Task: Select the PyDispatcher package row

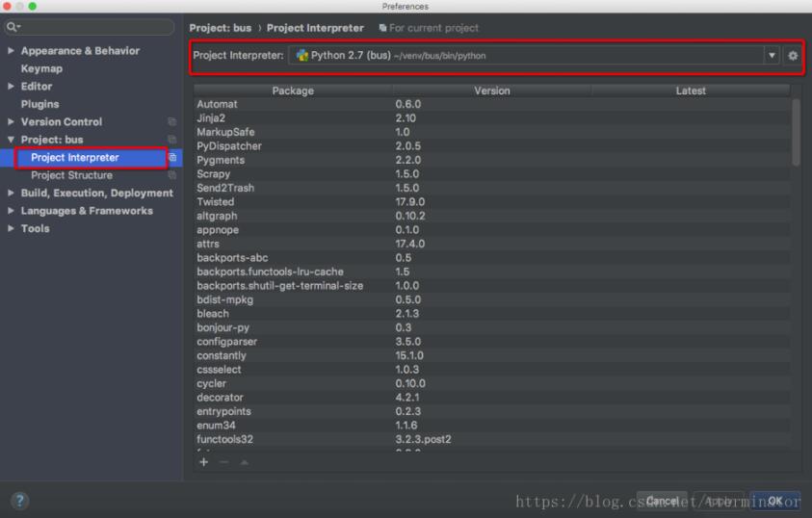Action: tap(492, 146)
